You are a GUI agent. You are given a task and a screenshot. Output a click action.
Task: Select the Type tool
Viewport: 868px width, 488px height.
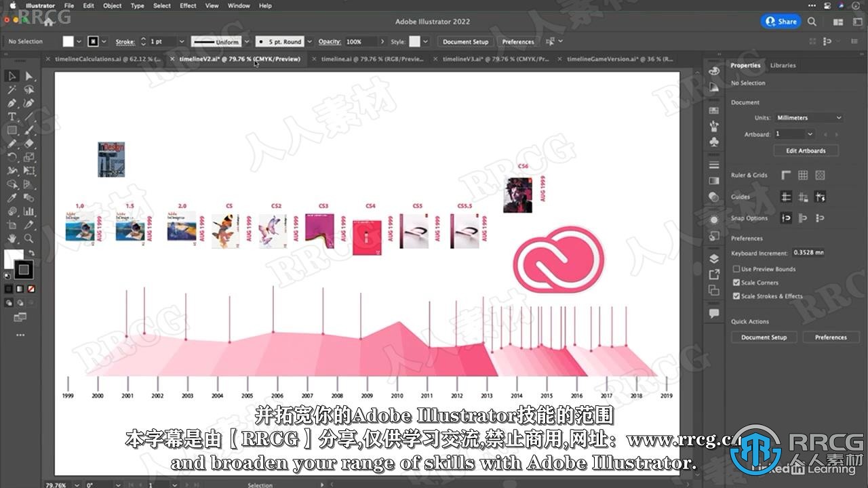12,117
